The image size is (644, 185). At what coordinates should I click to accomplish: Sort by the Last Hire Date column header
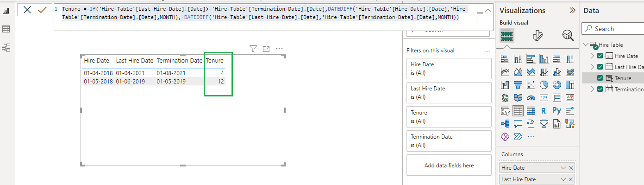tap(134, 60)
